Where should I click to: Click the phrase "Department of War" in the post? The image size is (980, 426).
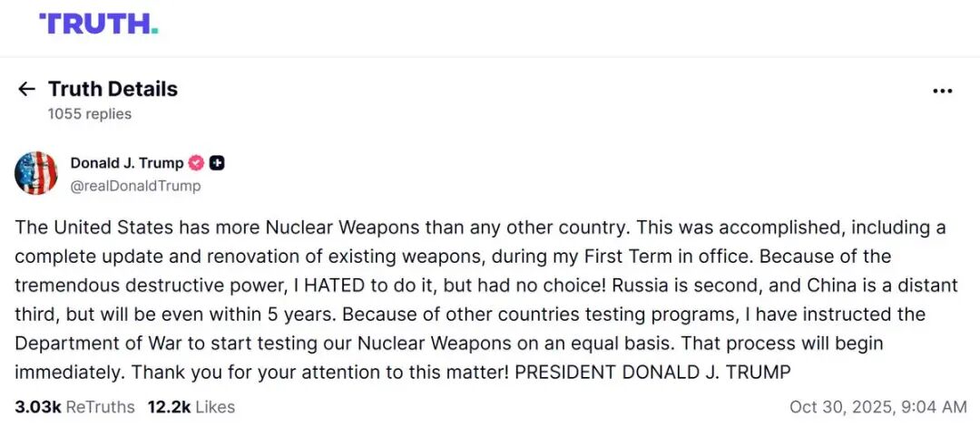click(84, 344)
